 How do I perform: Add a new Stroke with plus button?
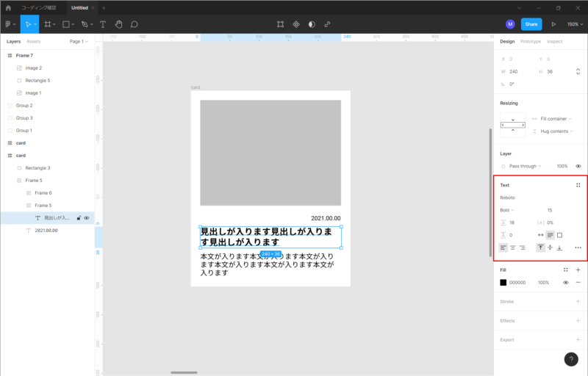click(x=578, y=301)
